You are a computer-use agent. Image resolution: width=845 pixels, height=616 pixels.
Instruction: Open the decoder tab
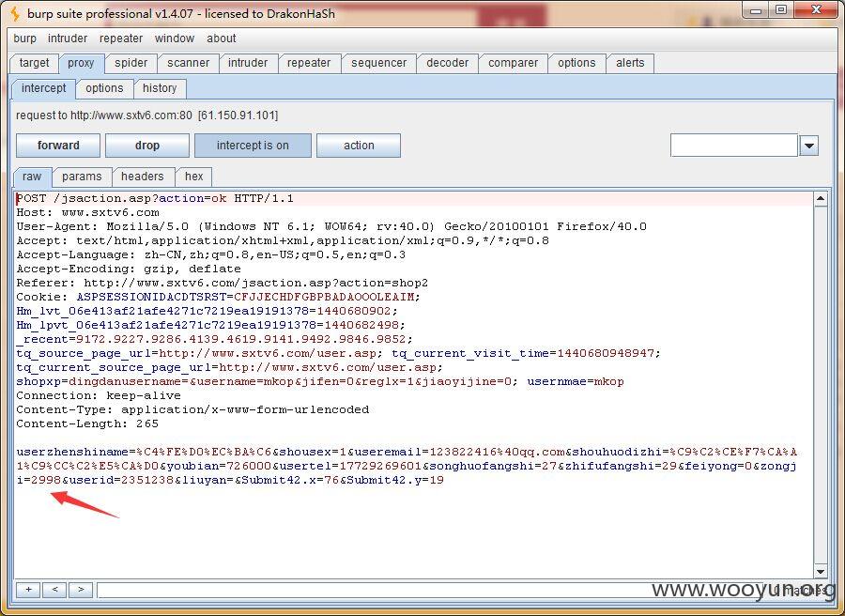pyautogui.click(x=447, y=63)
